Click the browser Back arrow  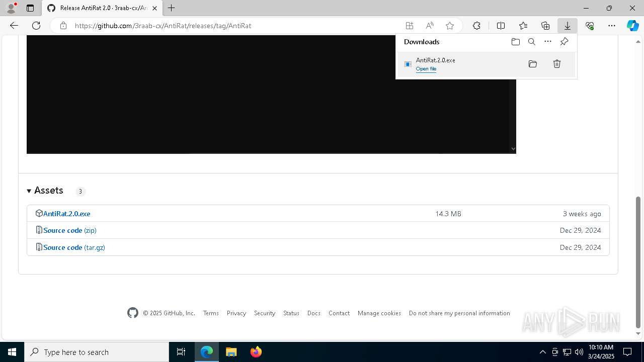[14, 26]
